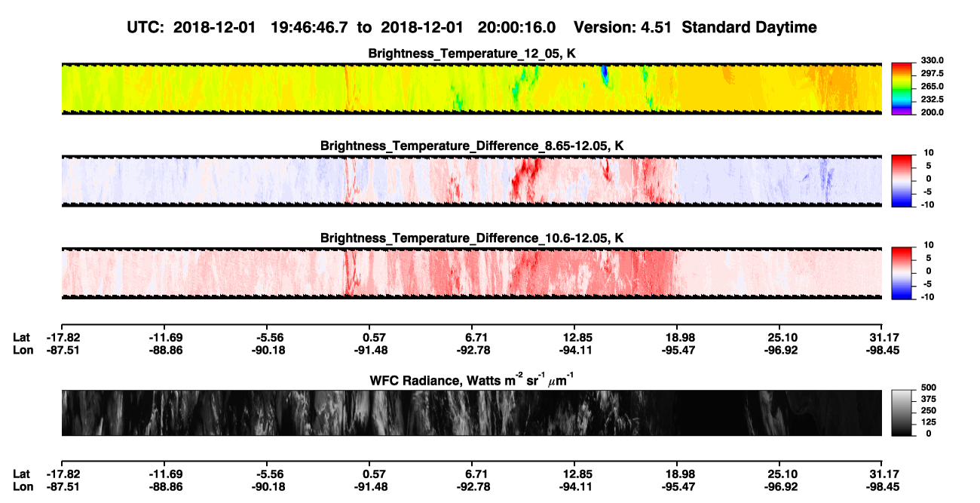980x503 pixels.
Task: Click the dark blue cold spot in Brightness_Temperature_12_05 strip
Action: pyautogui.click(x=604, y=74)
